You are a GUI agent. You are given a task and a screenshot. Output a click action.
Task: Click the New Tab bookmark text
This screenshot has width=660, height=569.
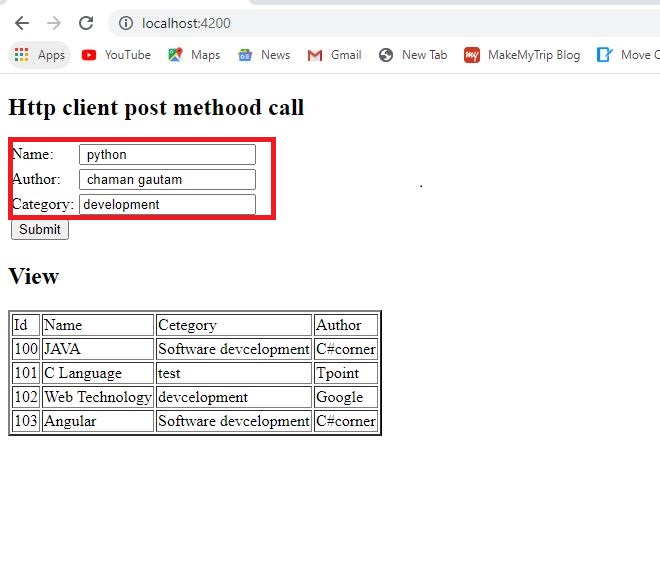tap(424, 55)
